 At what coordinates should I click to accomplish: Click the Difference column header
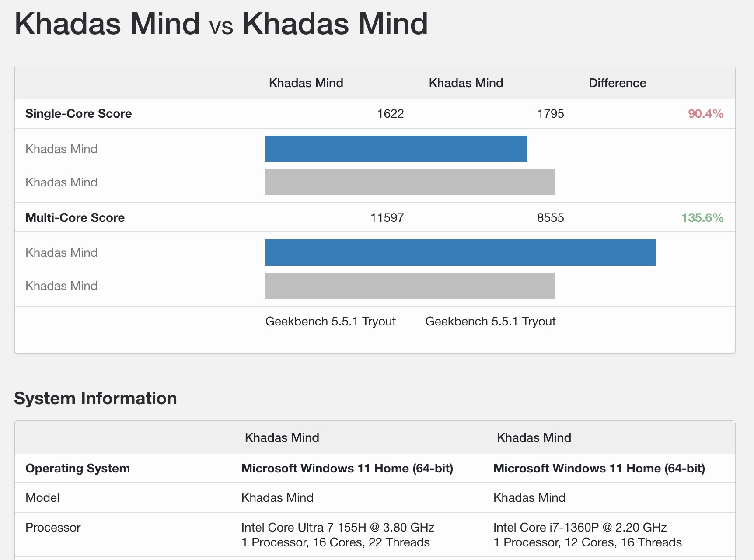[x=617, y=83]
